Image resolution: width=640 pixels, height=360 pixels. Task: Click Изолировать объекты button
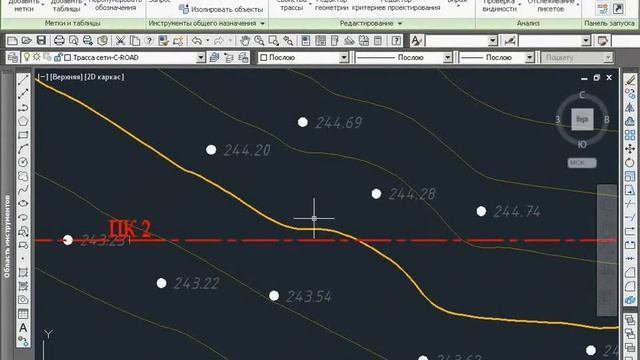[221, 9]
